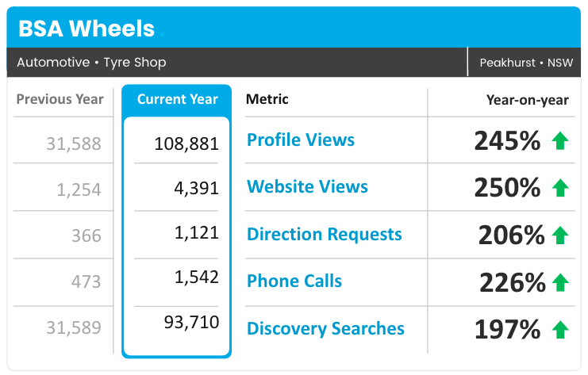The height and width of the screenshot is (375, 588).
Task: Click the green arrow beside Profile Views 245%
Action: coord(561,142)
